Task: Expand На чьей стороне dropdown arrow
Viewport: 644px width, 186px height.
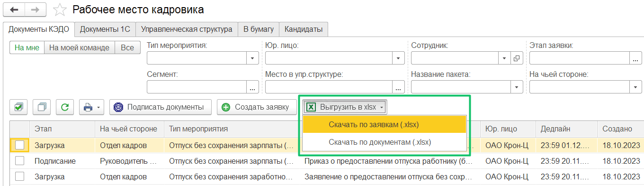Action: coord(635,87)
